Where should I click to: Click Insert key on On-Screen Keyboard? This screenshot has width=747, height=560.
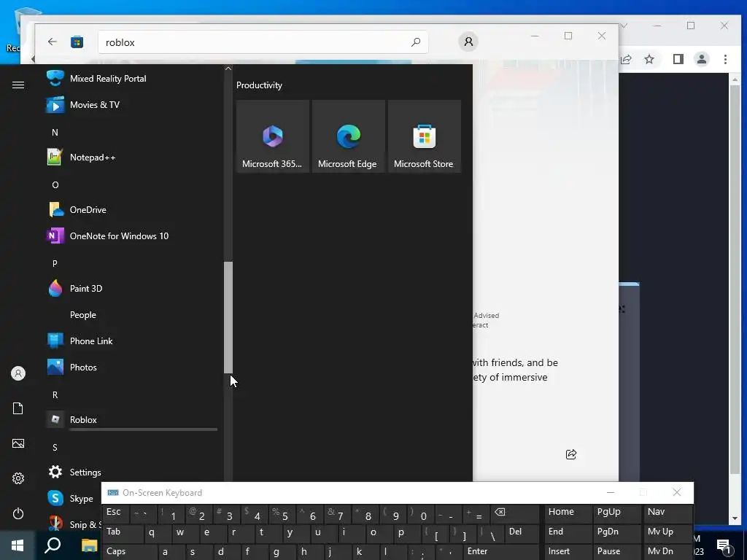pos(568,553)
